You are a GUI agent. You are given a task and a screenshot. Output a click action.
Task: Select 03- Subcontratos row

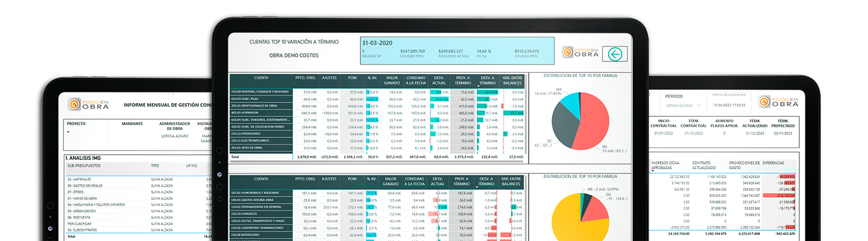pos(139,230)
